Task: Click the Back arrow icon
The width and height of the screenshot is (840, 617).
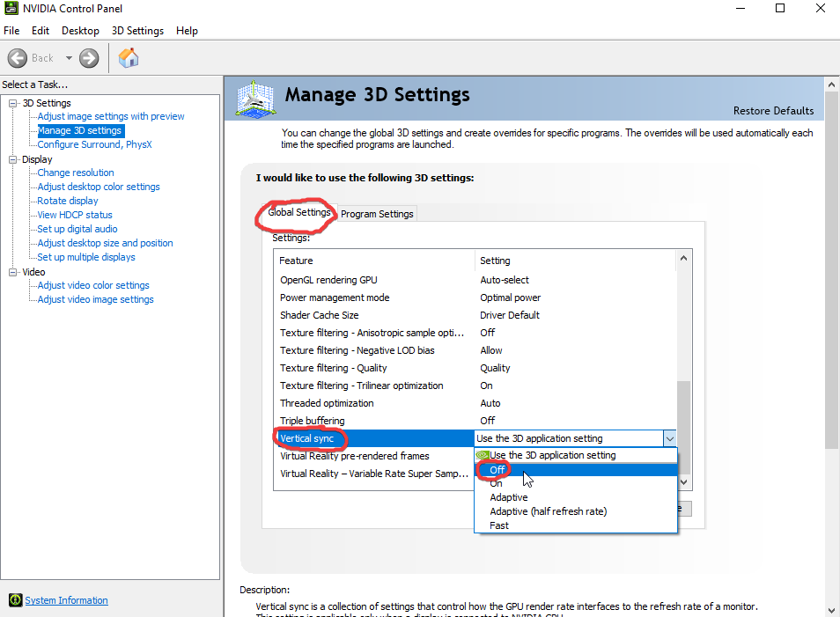Action: 17,58
